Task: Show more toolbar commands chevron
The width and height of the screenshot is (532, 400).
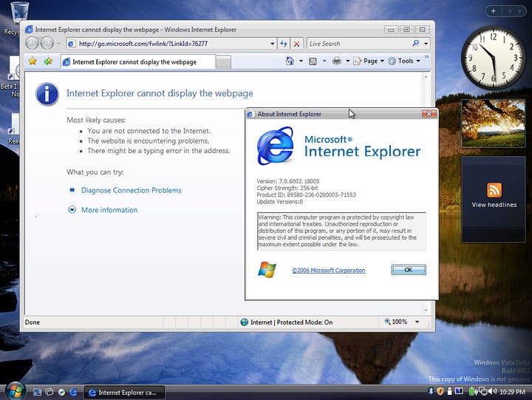Action: pos(426,57)
